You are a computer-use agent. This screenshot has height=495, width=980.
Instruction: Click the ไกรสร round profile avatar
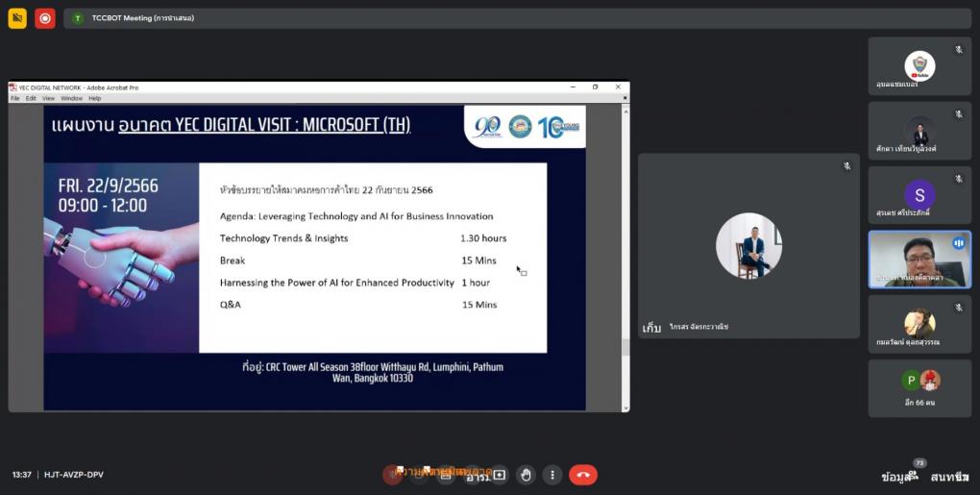748,246
